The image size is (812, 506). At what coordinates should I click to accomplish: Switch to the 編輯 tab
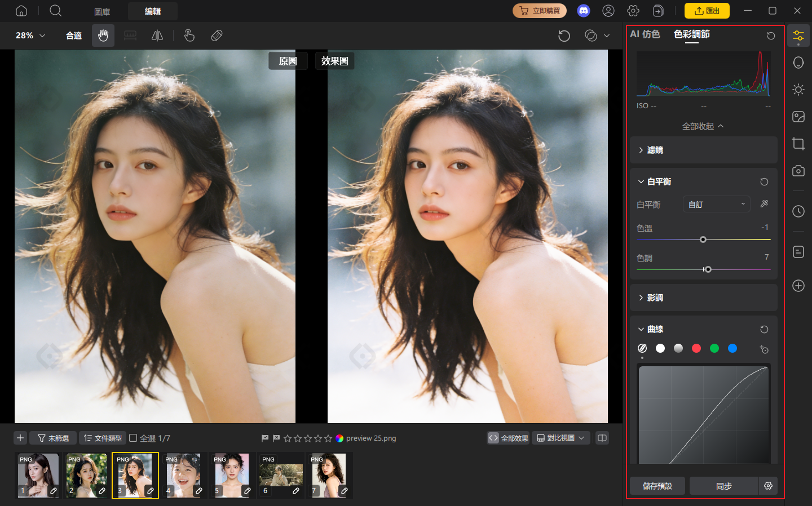pyautogui.click(x=153, y=11)
